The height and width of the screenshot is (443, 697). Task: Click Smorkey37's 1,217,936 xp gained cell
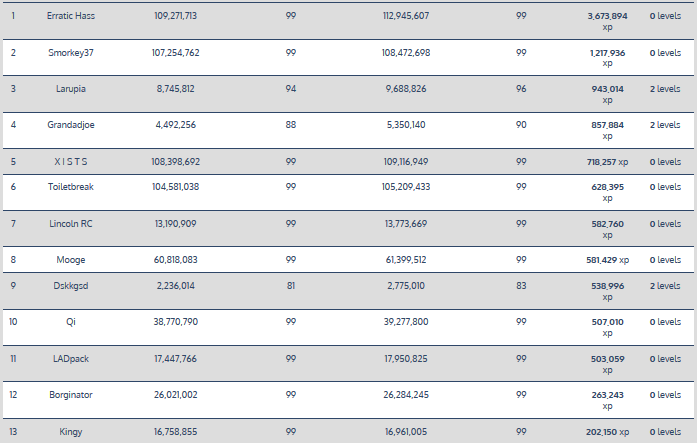click(x=607, y=52)
